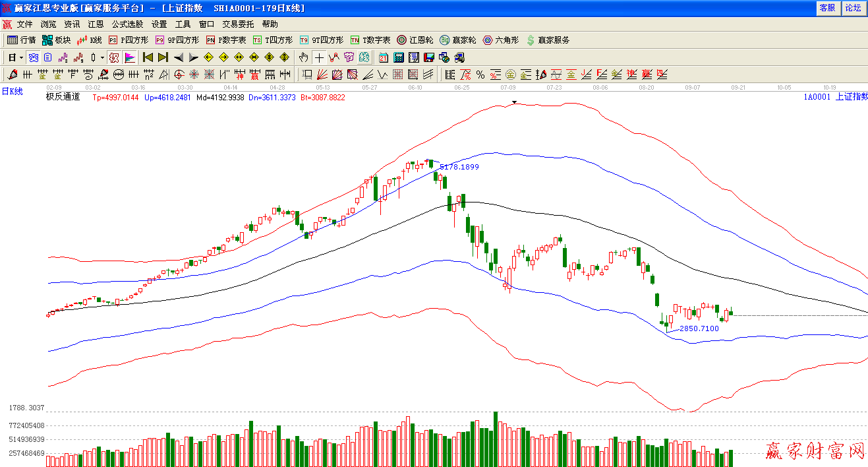The width and height of the screenshot is (868, 467).
Task: Expand the 日 period dropdown
Action: click(x=21, y=57)
